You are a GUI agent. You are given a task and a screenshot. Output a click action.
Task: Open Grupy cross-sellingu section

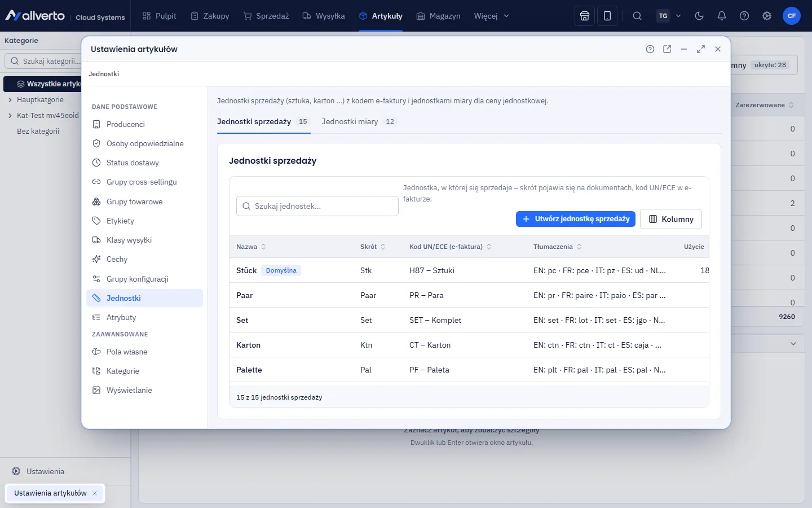145,182
